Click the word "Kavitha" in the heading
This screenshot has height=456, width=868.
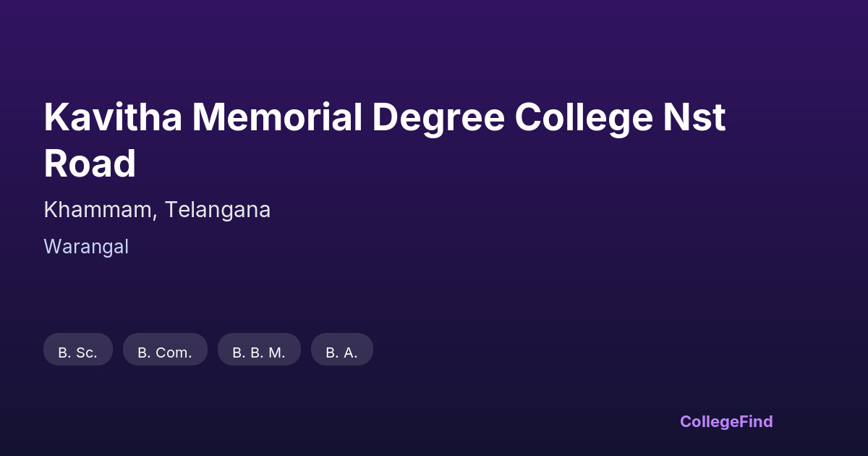[113, 118]
